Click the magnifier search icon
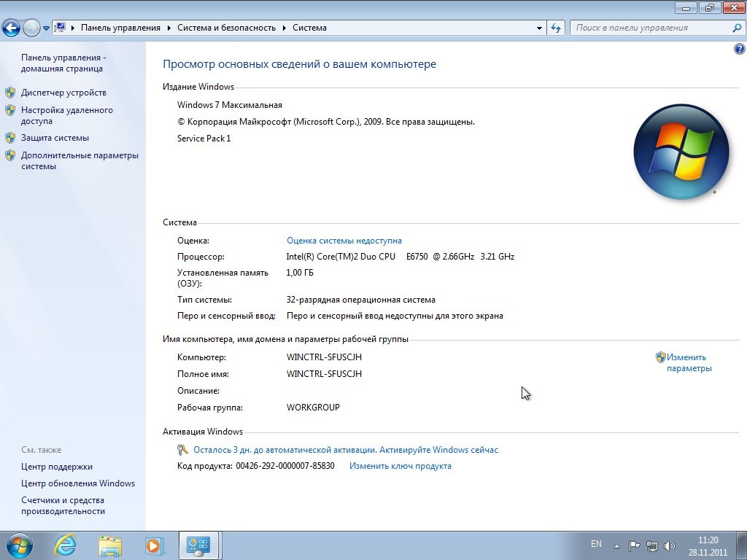Image resolution: width=747 pixels, height=560 pixels. (x=737, y=28)
